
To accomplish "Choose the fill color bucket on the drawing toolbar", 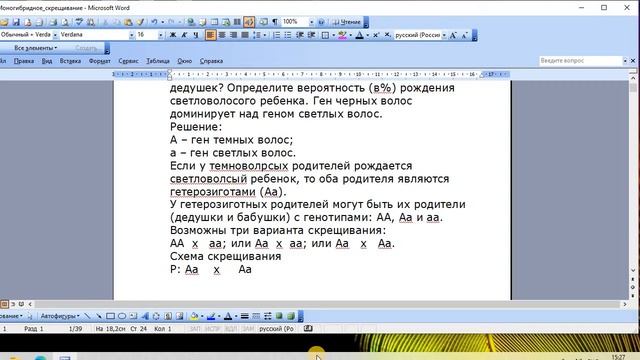I will click(194, 316).
